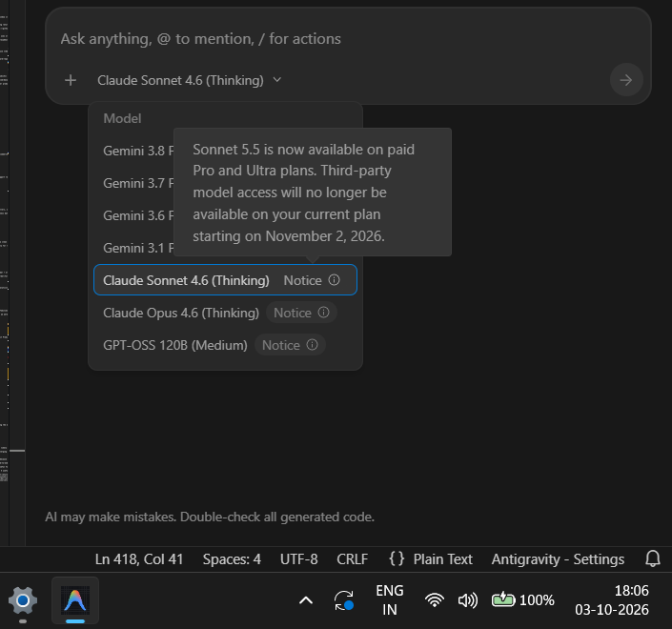Click the notifications bell icon
Viewport: 672px width, 629px height.
click(653, 558)
